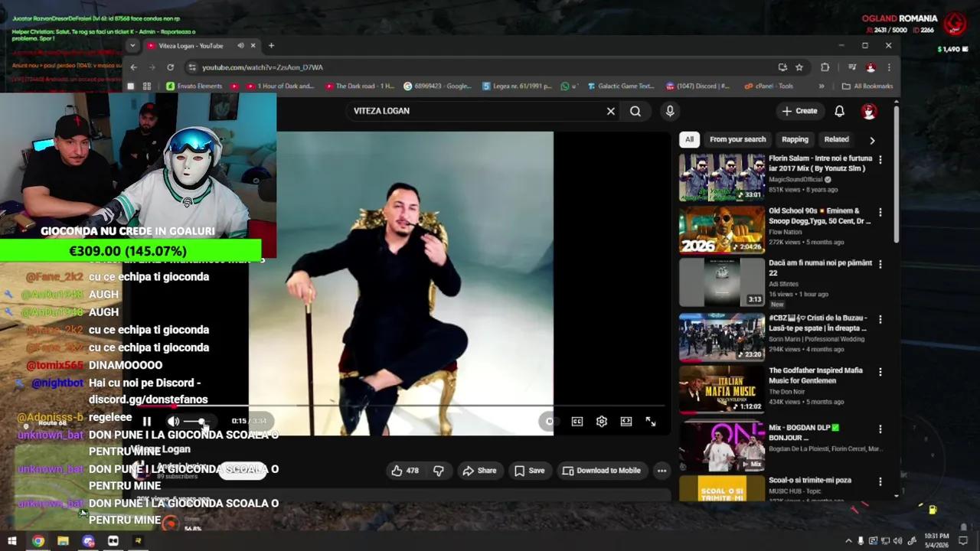Select the Related chip

click(836, 139)
